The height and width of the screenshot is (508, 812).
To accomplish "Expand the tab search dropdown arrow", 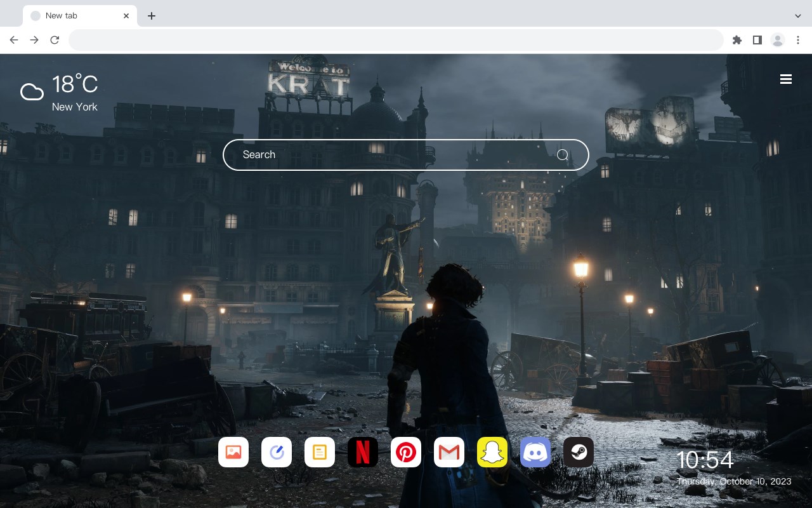I will (x=798, y=16).
